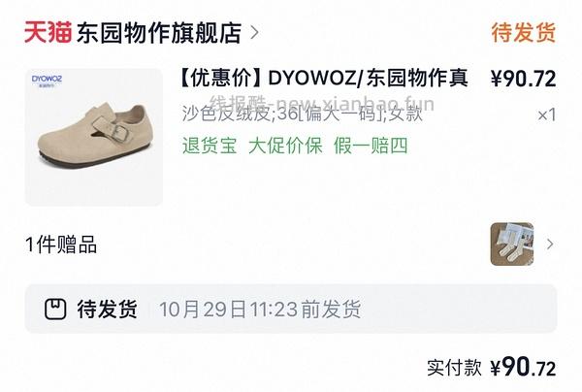Screen dimensions: 582x392
Task: Open the 退货宝 service tag
Action: tap(210, 146)
